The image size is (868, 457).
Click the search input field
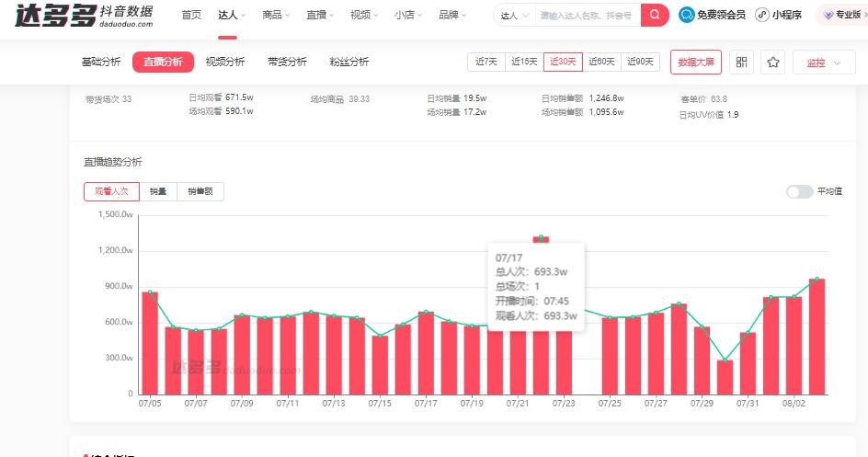click(x=587, y=16)
